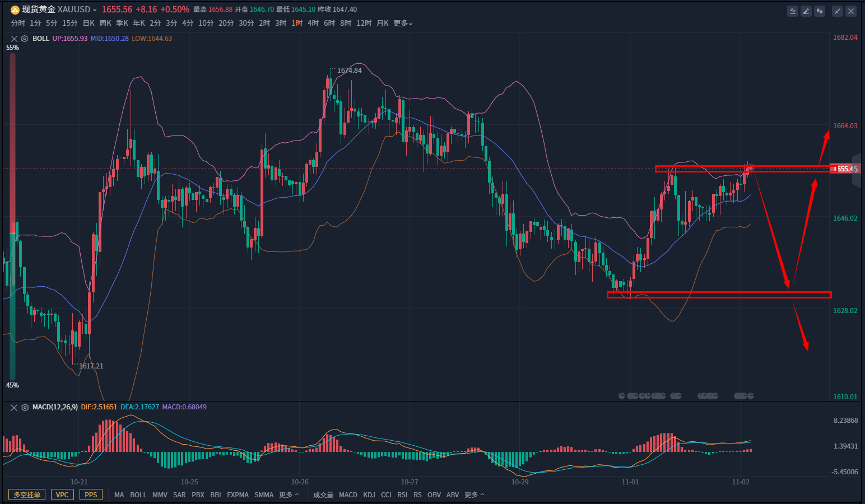Apply the KDJ sub-indicator
This screenshot has height=504, width=865.
pos(369,495)
